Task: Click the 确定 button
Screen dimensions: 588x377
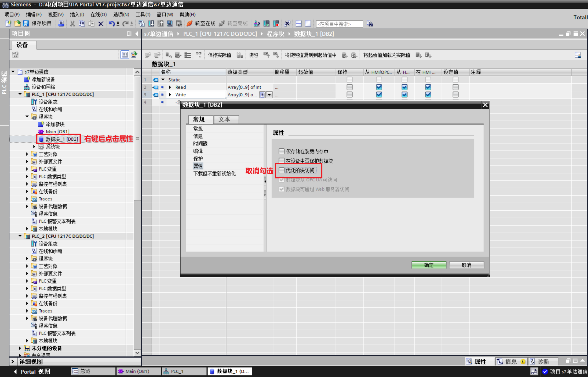Action: click(x=429, y=265)
